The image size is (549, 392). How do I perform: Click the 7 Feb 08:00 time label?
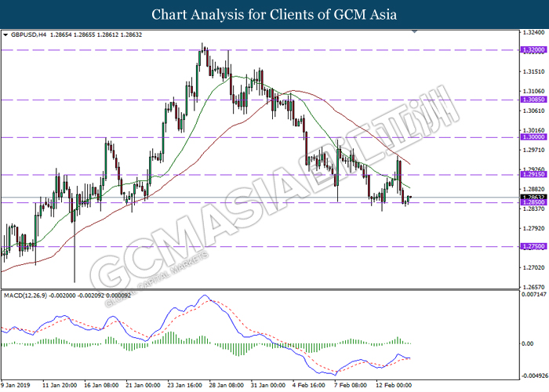[351, 386]
